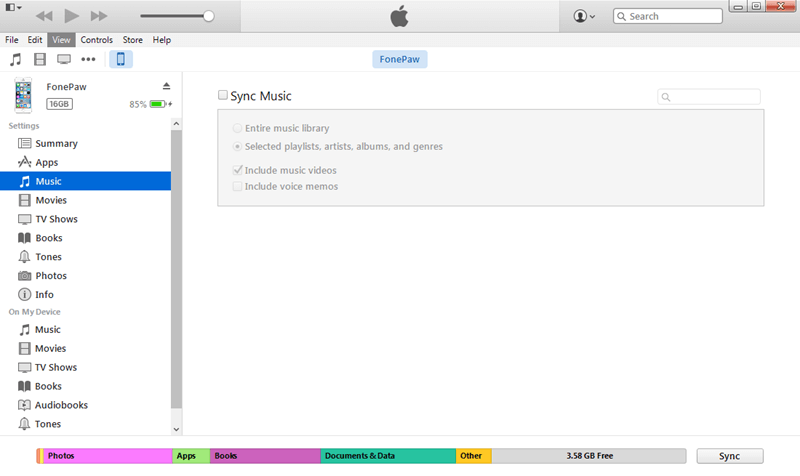Click the music panel search field
Viewport: 800px width, 476px height.
pyautogui.click(x=709, y=96)
